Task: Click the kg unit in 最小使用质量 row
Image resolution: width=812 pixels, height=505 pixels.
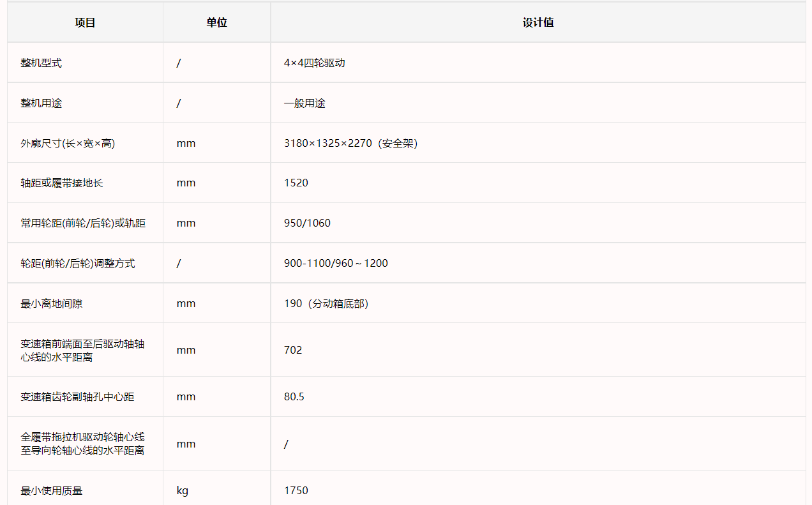Action: pyautogui.click(x=183, y=491)
